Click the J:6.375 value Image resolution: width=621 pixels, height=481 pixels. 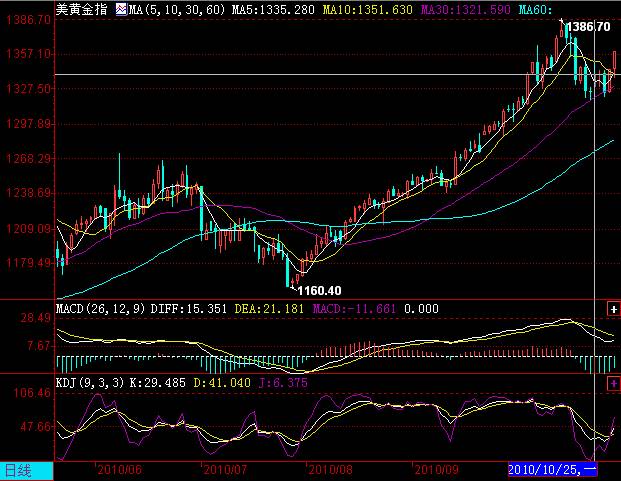pos(283,383)
